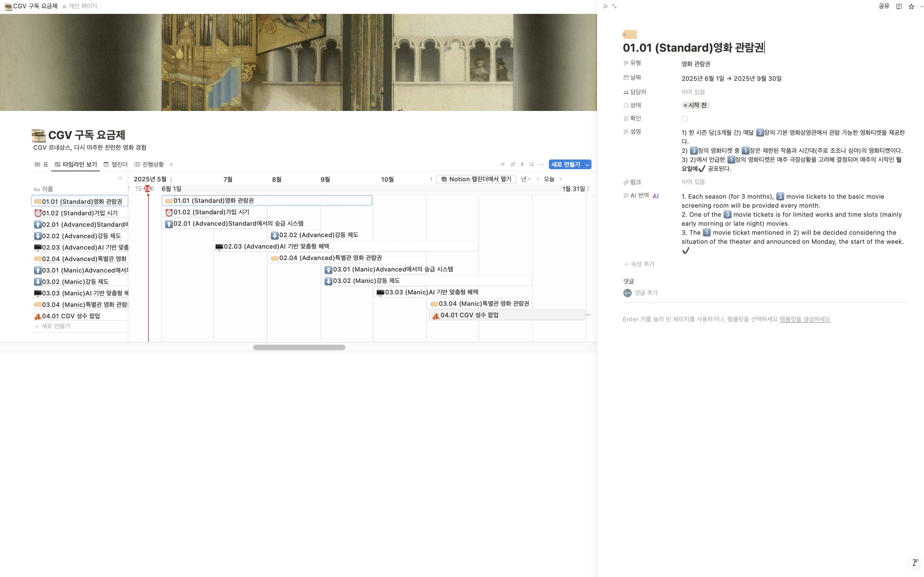Jump to today with 오늘 button
The height and width of the screenshot is (577, 924).
[549, 179]
